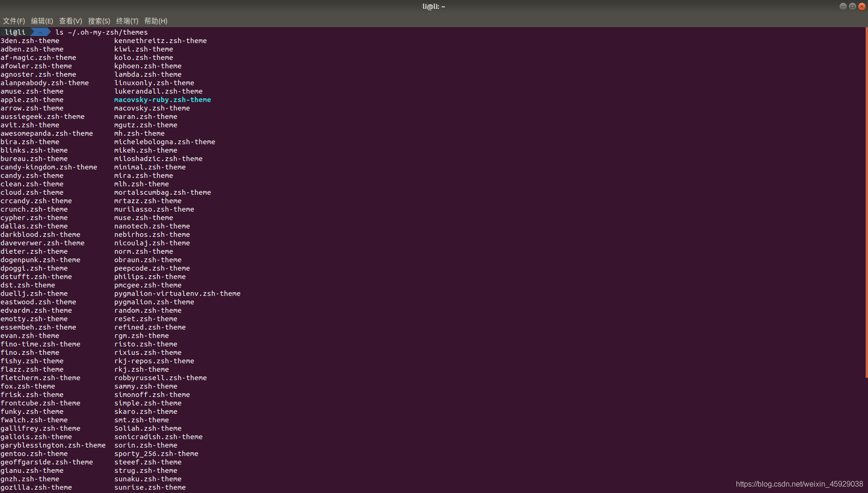Click lukerandall.zsh-theme entry

pyautogui.click(x=158, y=91)
